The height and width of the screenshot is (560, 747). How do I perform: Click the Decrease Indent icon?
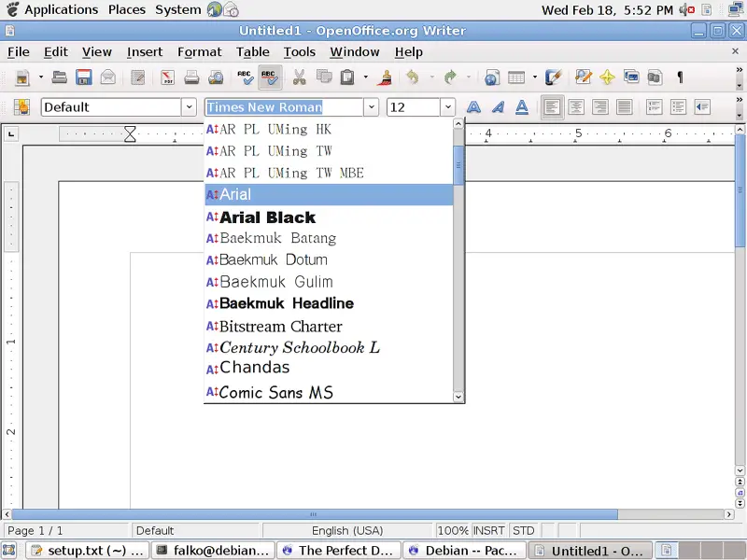(703, 107)
